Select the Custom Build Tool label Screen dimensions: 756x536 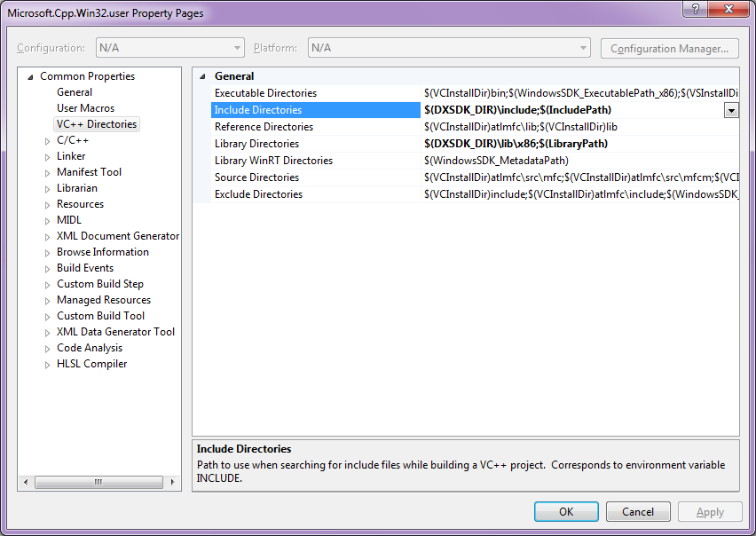100,315
